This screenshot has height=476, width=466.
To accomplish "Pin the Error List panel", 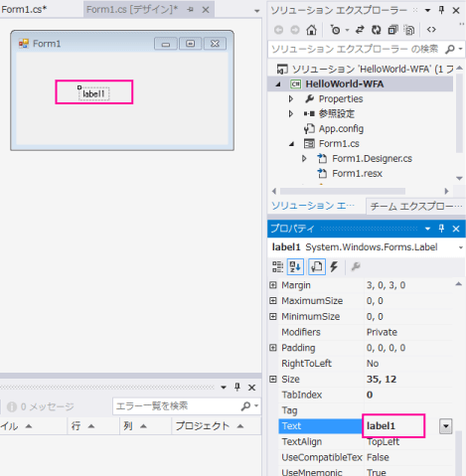I will point(237,388).
